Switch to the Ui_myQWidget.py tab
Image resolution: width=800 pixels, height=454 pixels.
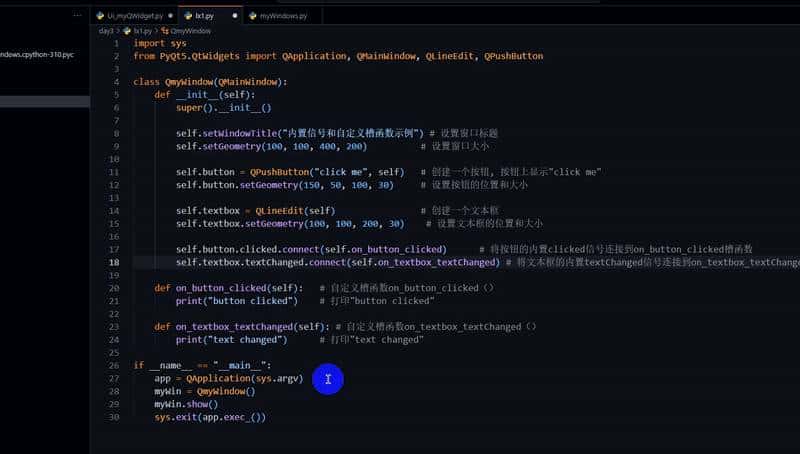[x=135, y=16]
